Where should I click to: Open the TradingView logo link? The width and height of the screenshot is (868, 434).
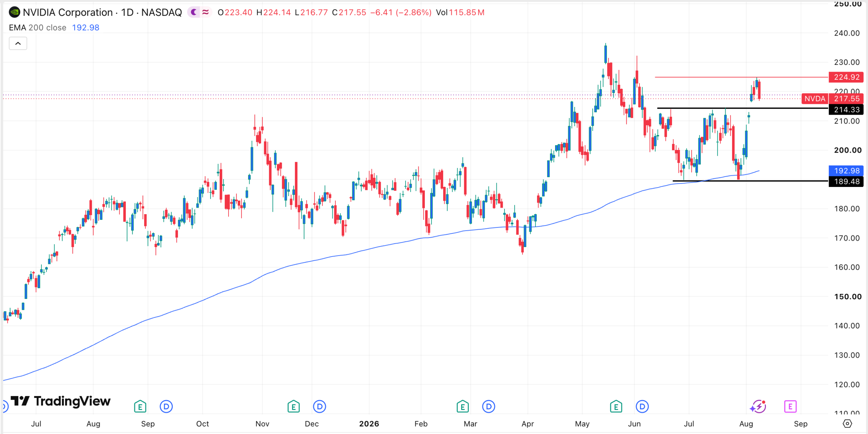(60, 401)
